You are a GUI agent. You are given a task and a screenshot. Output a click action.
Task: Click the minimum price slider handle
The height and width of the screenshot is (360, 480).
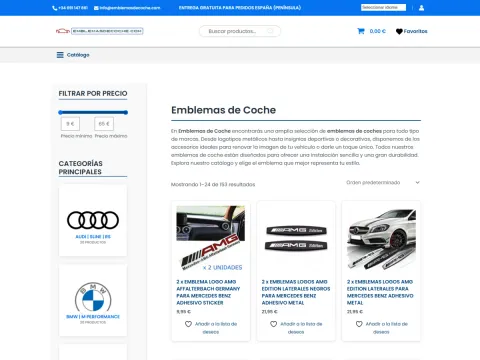60,113
